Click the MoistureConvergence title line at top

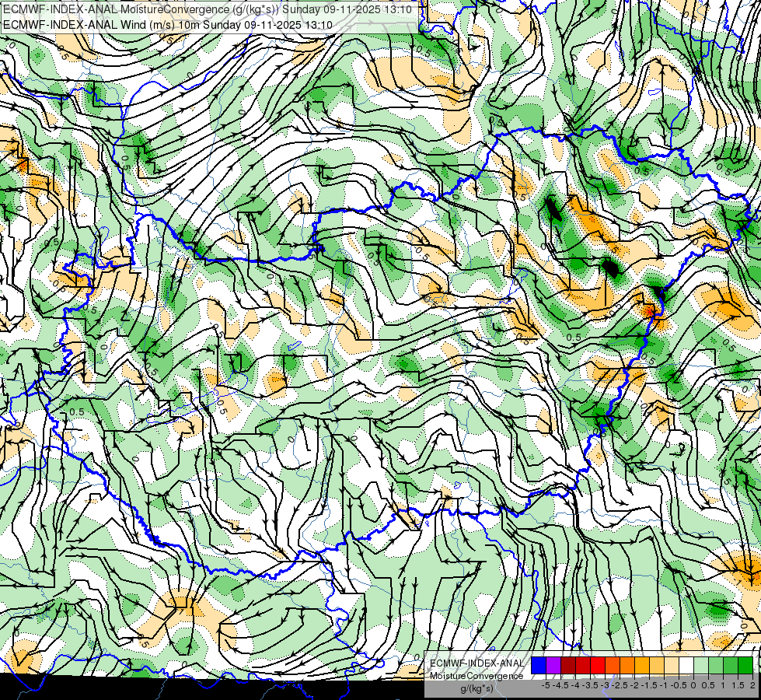(208, 9)
